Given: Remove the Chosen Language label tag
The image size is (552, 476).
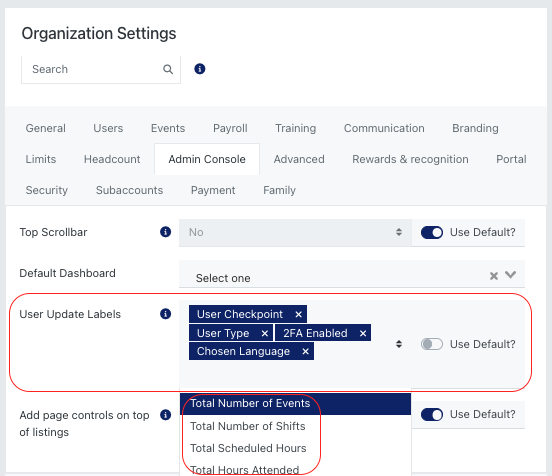Looking at the screenshot, I should point(305,351).
